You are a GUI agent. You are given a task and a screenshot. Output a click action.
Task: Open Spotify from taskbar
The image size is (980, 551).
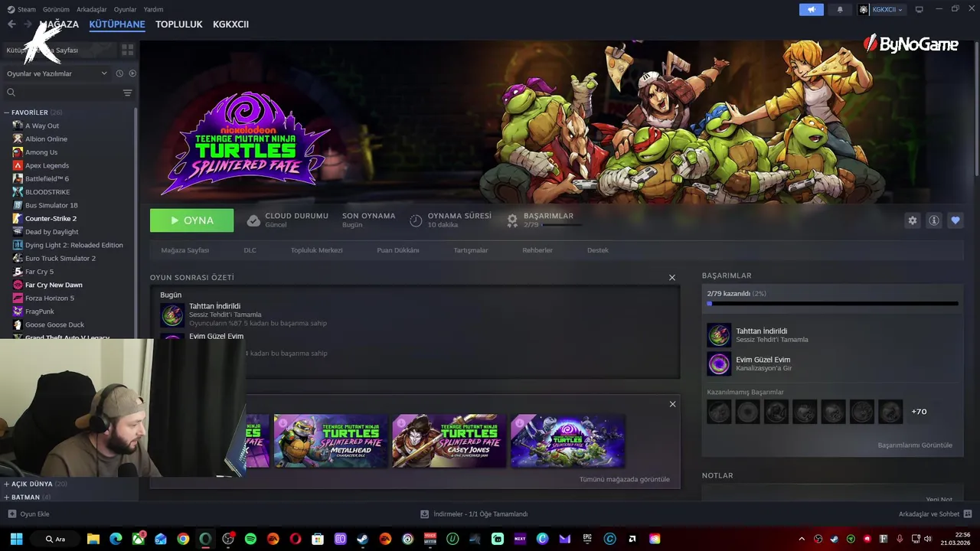(x=250, y=539)
